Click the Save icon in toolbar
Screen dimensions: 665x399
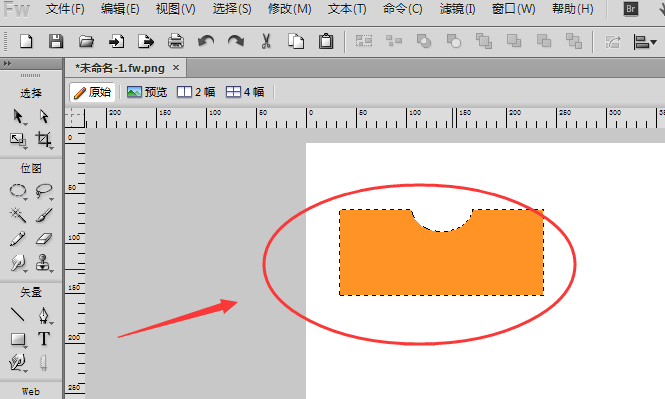pos(56,42)
